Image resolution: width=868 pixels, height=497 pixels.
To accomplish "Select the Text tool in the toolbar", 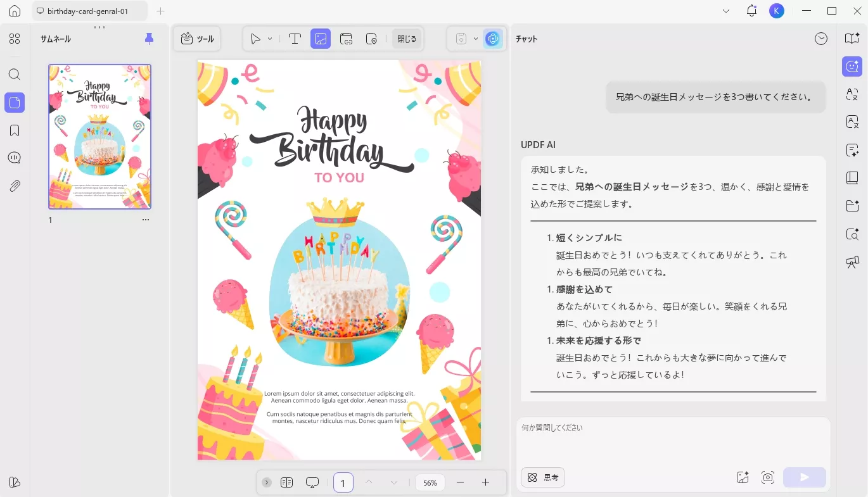I will (295, 39).
